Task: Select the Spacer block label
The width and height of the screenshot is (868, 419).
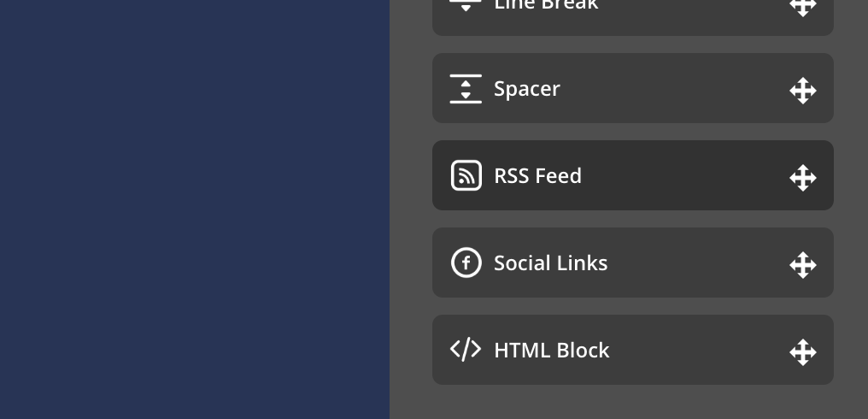Action: 527,89
